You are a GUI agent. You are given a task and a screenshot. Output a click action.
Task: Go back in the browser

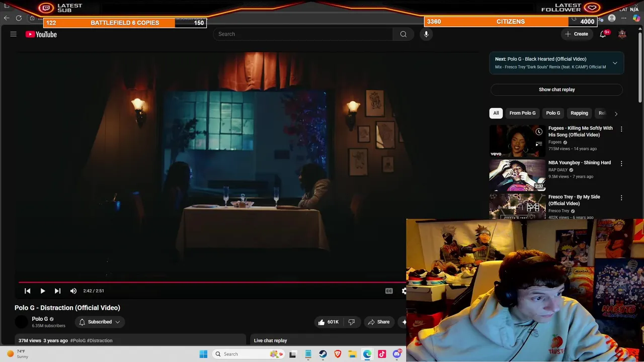click(7, 18)
